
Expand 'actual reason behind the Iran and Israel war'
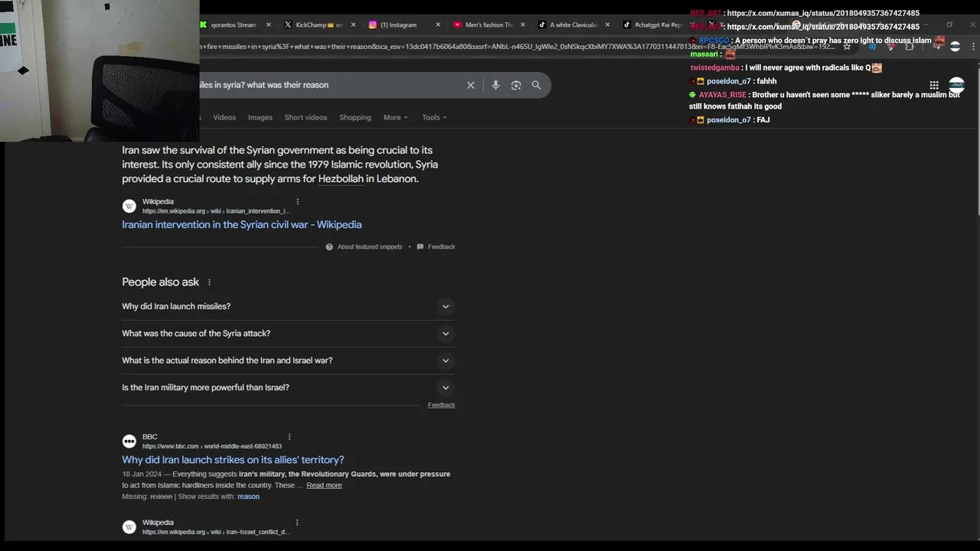(288, 360)
